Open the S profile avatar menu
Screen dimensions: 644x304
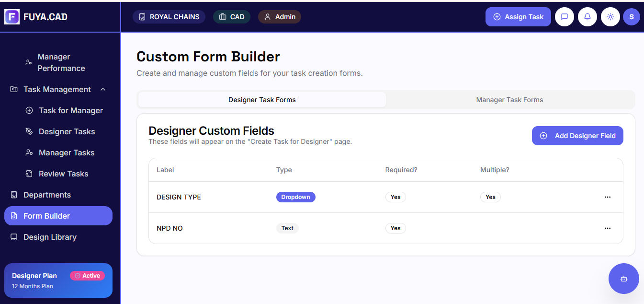point(632,17)
